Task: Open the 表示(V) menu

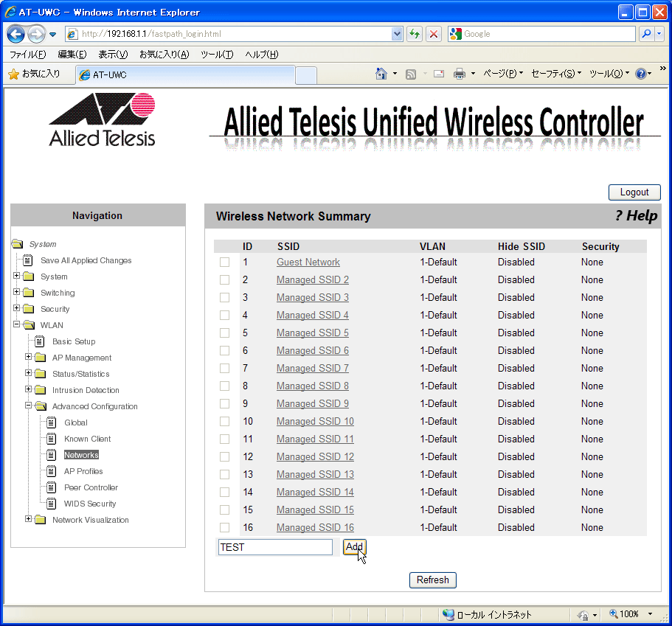Action: (113, 55)
